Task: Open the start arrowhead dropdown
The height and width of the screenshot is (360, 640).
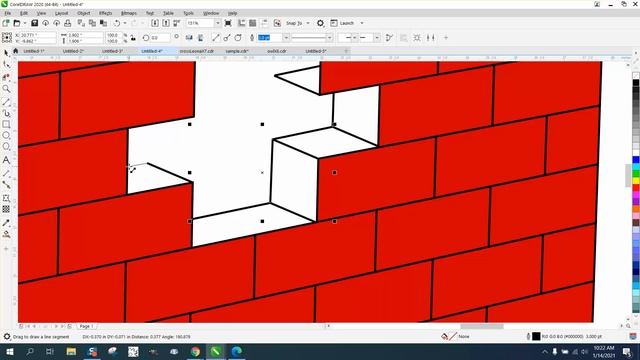Action: (x=354, y=38)
